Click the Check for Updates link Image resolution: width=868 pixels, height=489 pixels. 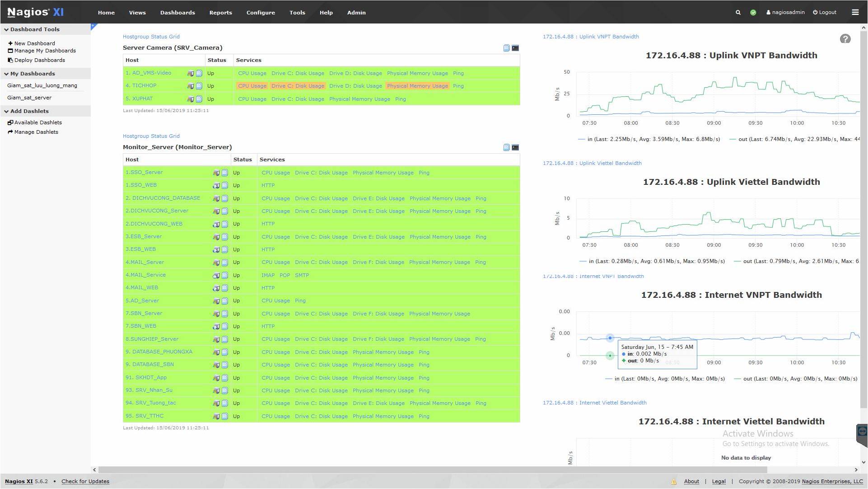[x=85, y=481]
